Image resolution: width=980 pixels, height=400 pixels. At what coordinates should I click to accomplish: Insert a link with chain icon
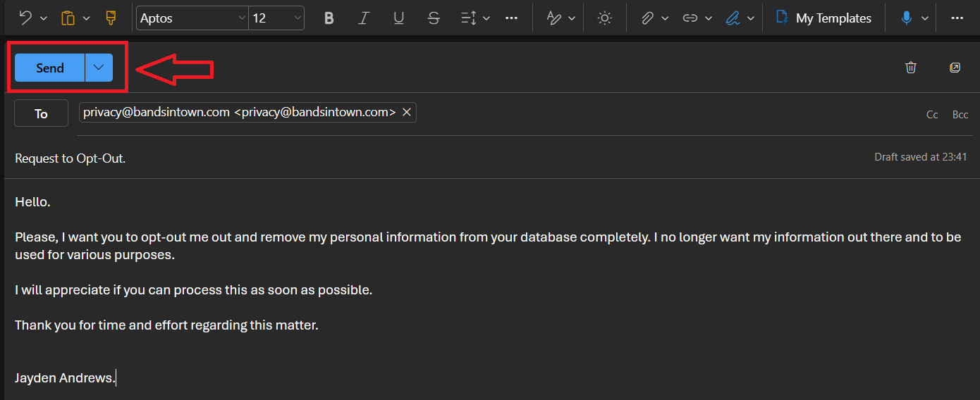pos(690,18)
